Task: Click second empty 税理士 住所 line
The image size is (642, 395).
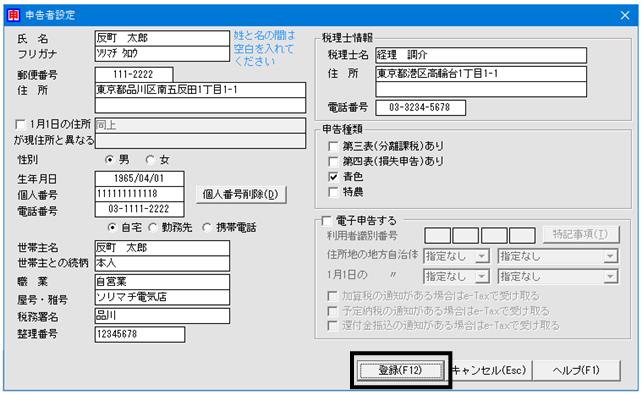Action: 481,89
